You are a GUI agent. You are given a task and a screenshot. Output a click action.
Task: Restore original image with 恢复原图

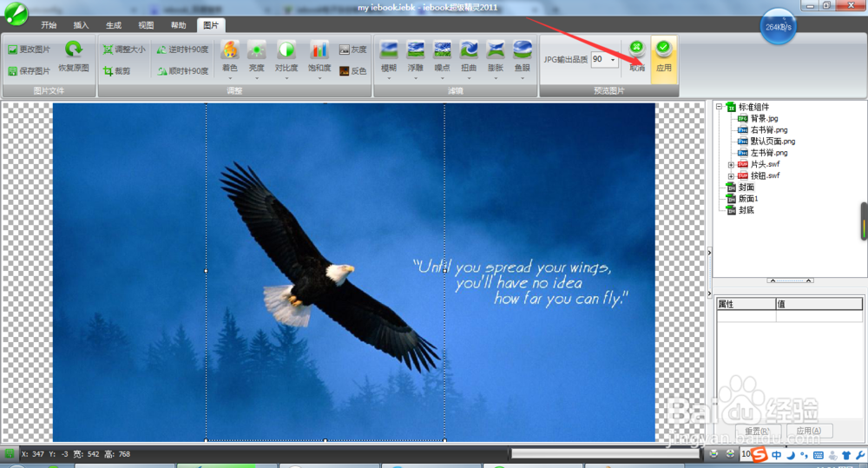(x=74, y=56)
